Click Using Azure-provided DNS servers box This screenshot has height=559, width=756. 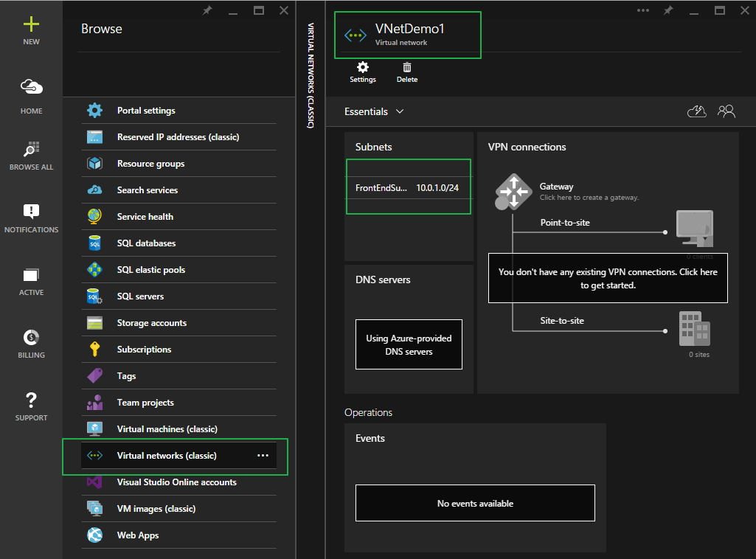click(x=409, y=344)
